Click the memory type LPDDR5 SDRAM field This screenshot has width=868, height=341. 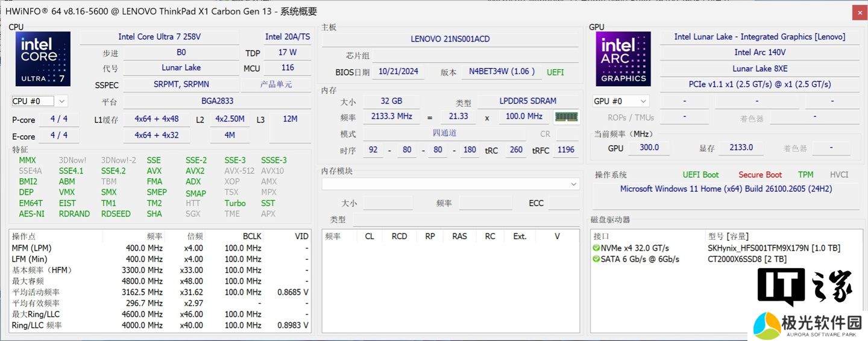pyautogui.click(x=528, y=101)
